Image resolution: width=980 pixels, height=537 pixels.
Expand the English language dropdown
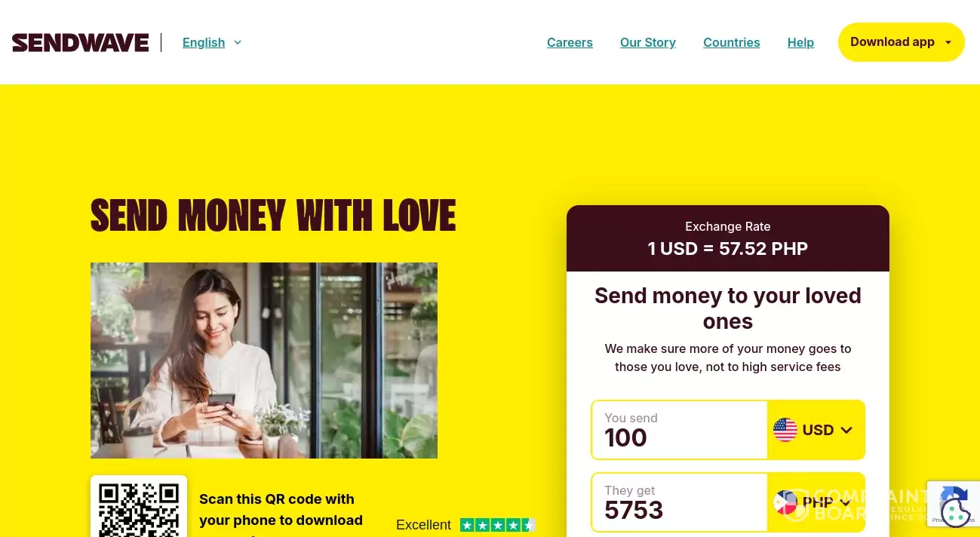(212, 42)
